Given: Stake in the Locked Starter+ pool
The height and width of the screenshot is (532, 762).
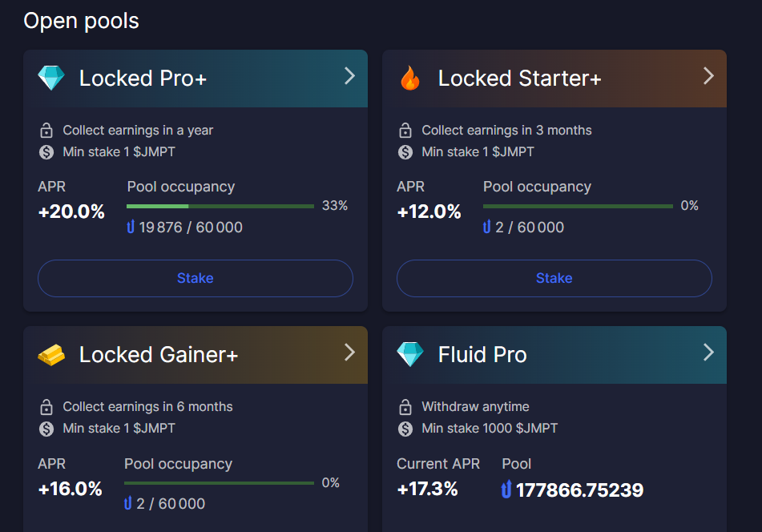Looking at the screenshot, I should (x=554, y=278).
